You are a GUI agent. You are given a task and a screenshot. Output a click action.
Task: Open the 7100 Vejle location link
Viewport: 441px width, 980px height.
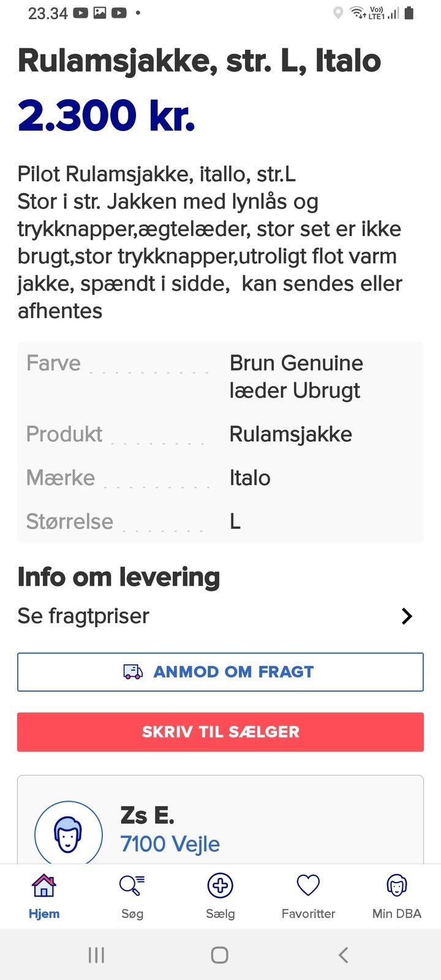170,844
